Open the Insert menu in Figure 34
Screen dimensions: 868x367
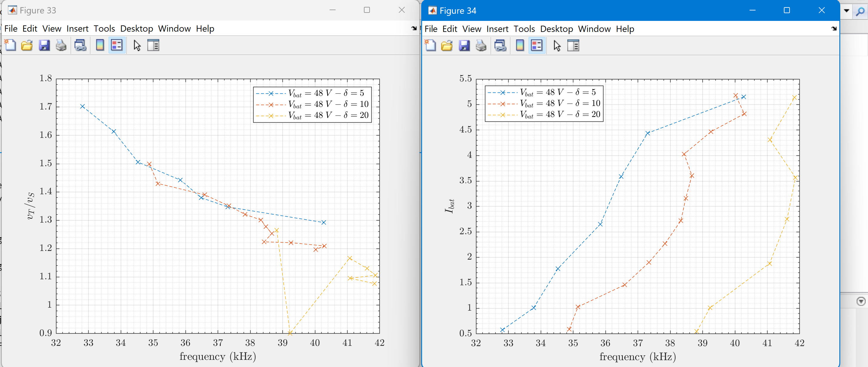pos(497,29)
